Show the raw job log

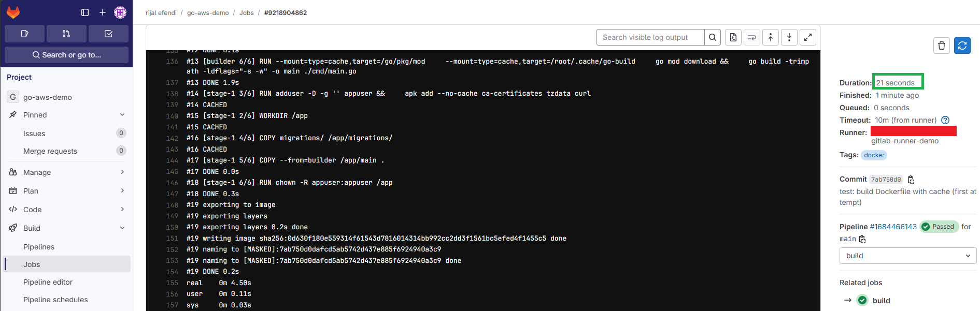(733, 37)
